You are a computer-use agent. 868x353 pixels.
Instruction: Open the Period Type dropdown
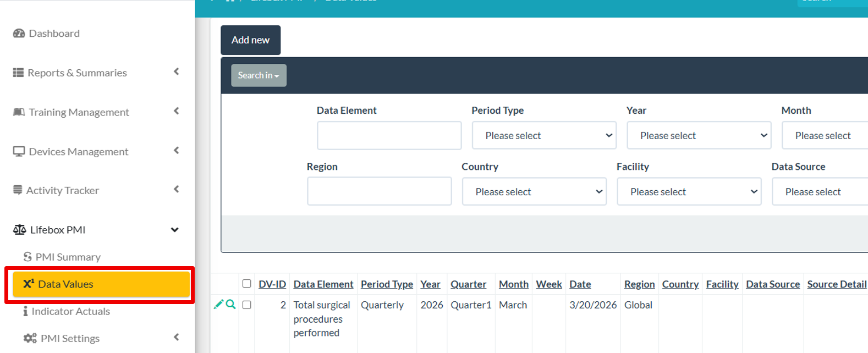click(x=543, y=136)
